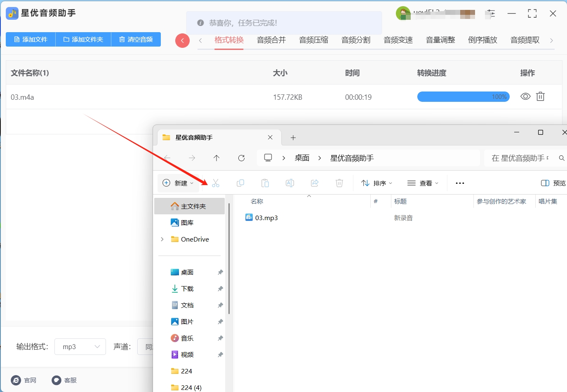Click the Cut scissors icon
The width and height of the screenshot is (567, 392).
click(216, 183)
